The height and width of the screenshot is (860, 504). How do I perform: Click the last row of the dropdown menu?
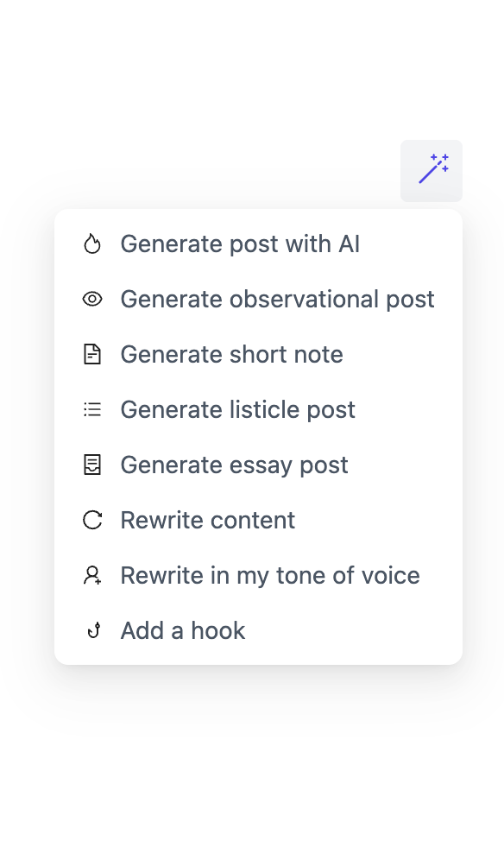coord(182,630)
